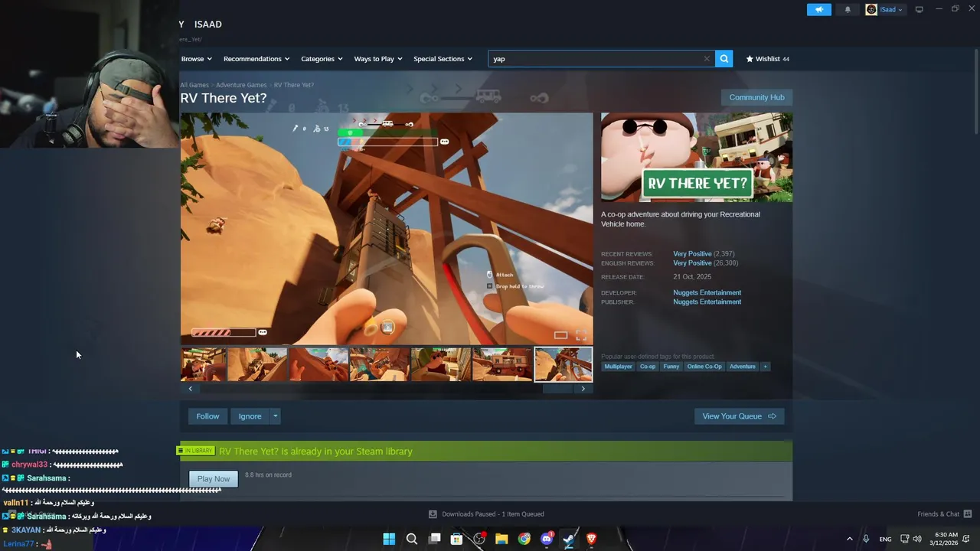Viewport: 980px width, 551px height.
Task: Select the last highlighted screenshot thumbnail
Action: pos(563,364)
